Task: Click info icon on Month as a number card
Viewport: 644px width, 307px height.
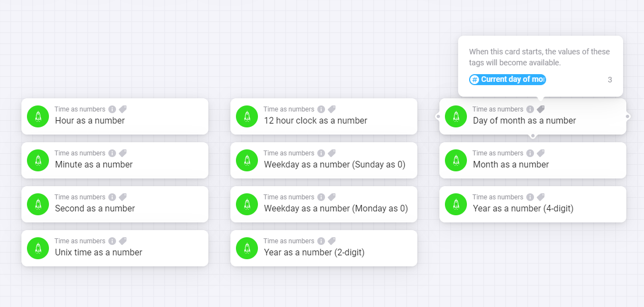Action: click(530, 153)
